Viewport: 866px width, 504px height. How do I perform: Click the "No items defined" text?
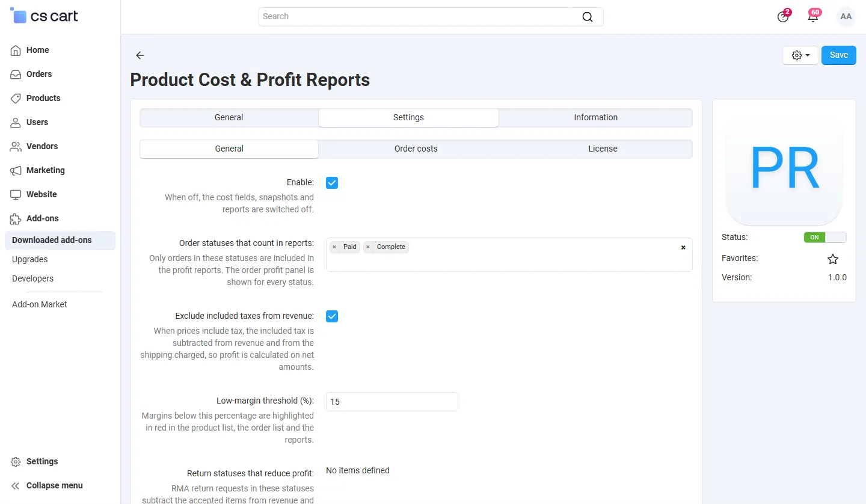[x=358, y=470]
